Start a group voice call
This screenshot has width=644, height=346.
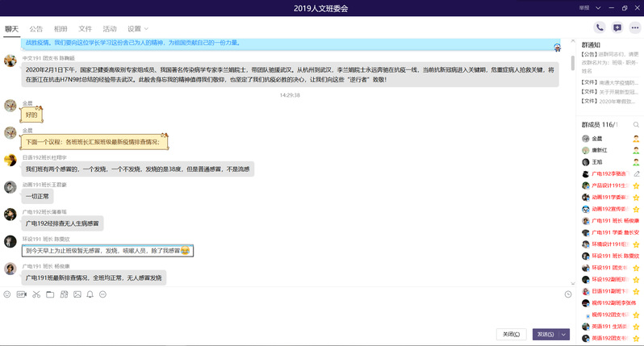click(600, 27)
